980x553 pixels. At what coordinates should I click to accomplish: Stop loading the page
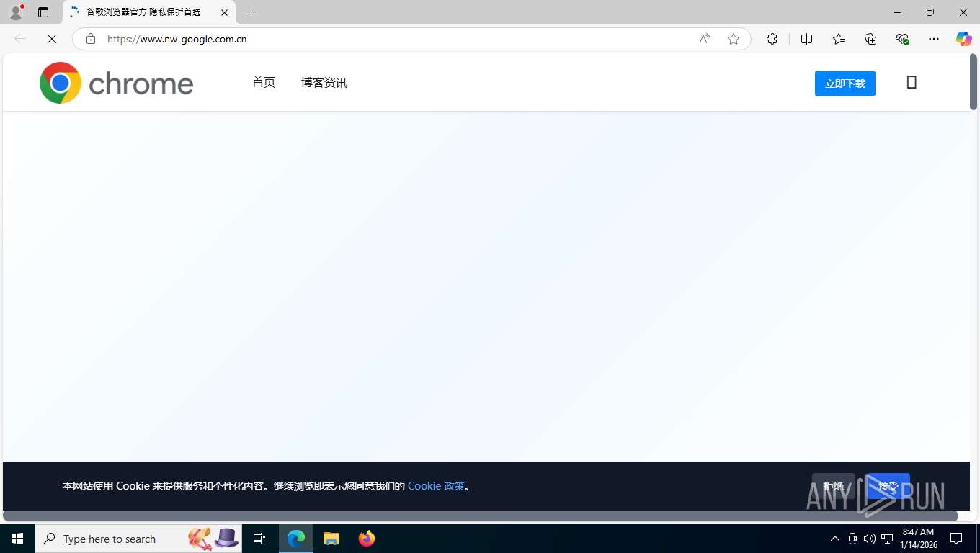(x=52, y=39)
